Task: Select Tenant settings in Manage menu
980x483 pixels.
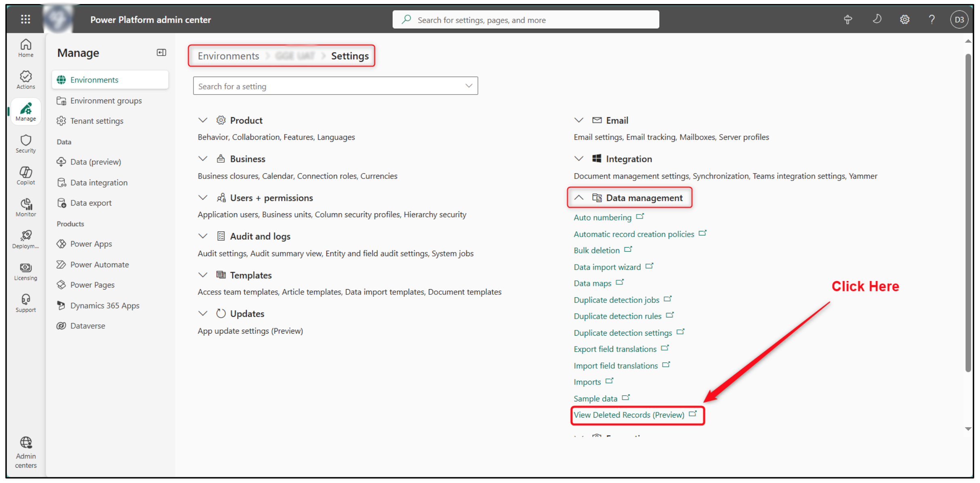Action: (x=97, y=121)
